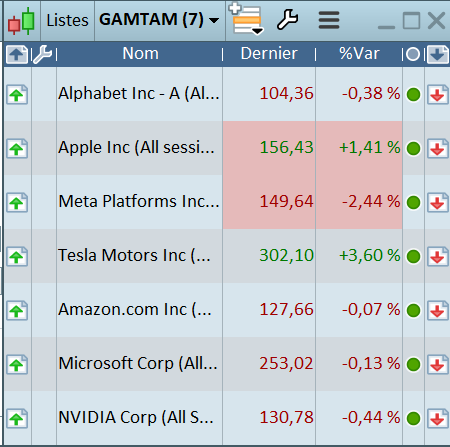Screen dimensions: 450x447
Task: Click the Dernier column header
Action: point(269,53)
